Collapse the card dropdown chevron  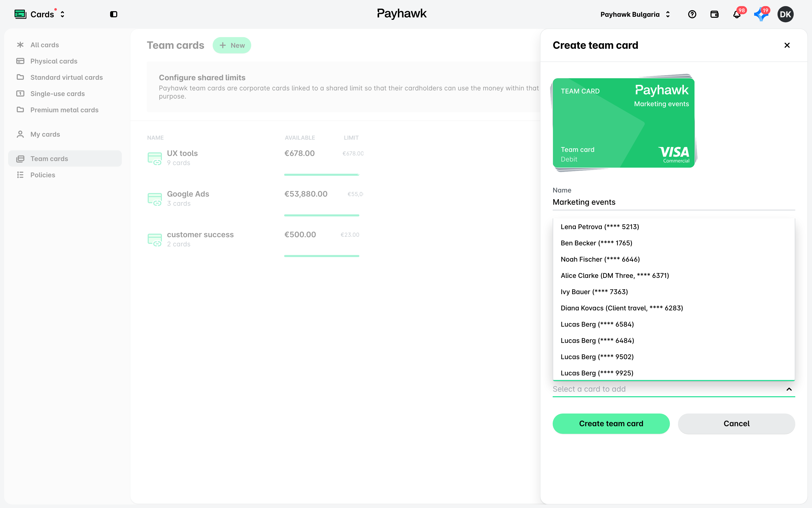[789, 389]
